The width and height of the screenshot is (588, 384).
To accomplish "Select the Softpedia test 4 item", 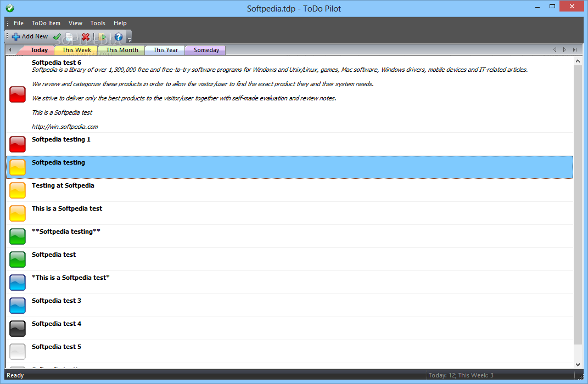I will 289,329.
